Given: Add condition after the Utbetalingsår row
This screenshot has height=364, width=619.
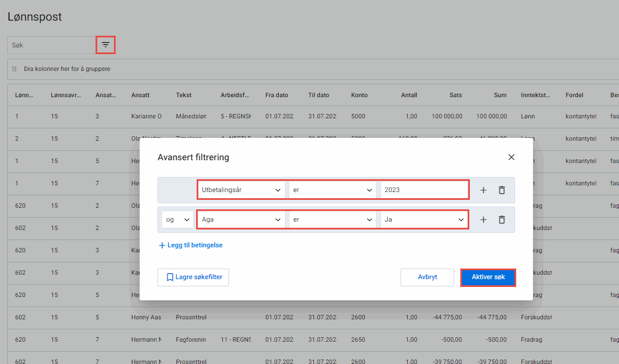Looking at the screenshot, I should [483, 190].
